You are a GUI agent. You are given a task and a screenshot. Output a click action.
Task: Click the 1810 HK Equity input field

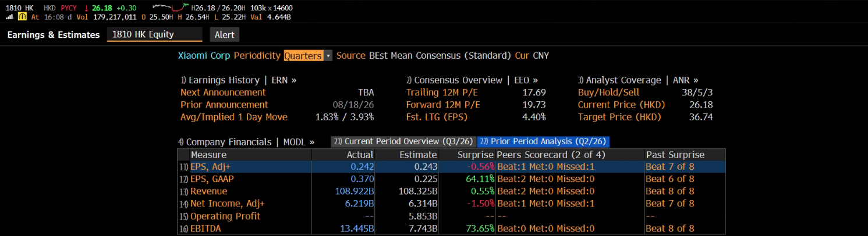(x=155, y=35)
